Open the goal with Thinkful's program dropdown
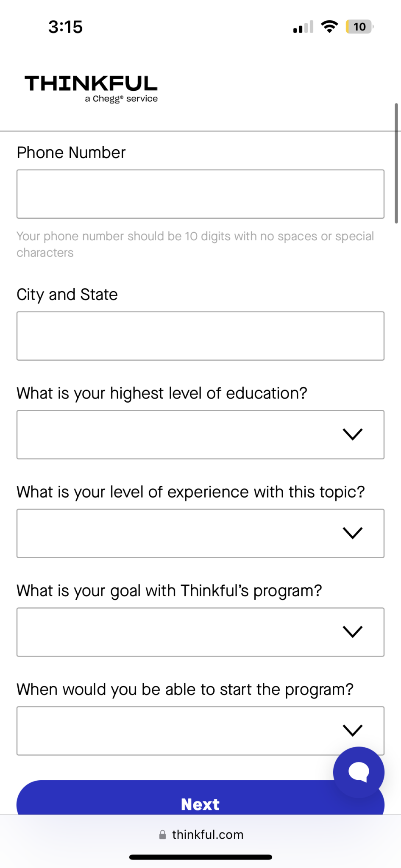This screenshot has width=401, height=868. click(x=200, y=632)
